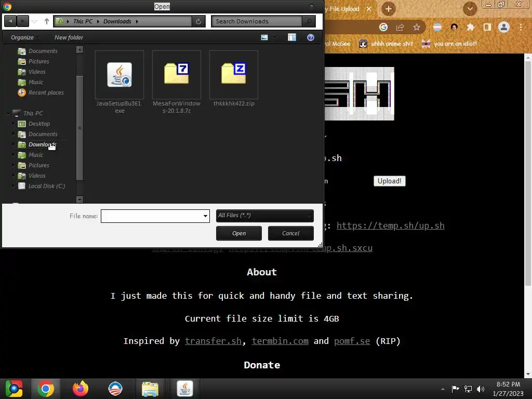Open recent locations dropdown arrow

pos(35,21)
